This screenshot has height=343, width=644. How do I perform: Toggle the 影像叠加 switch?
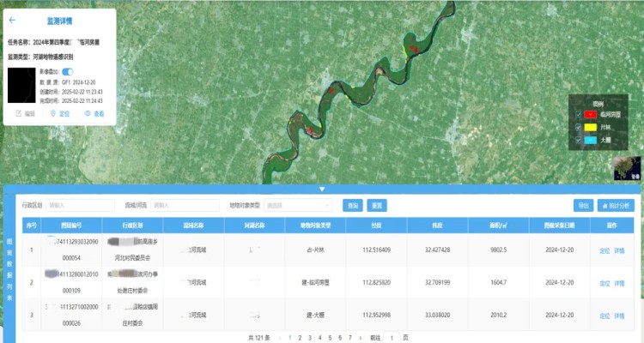click(67, 72)
